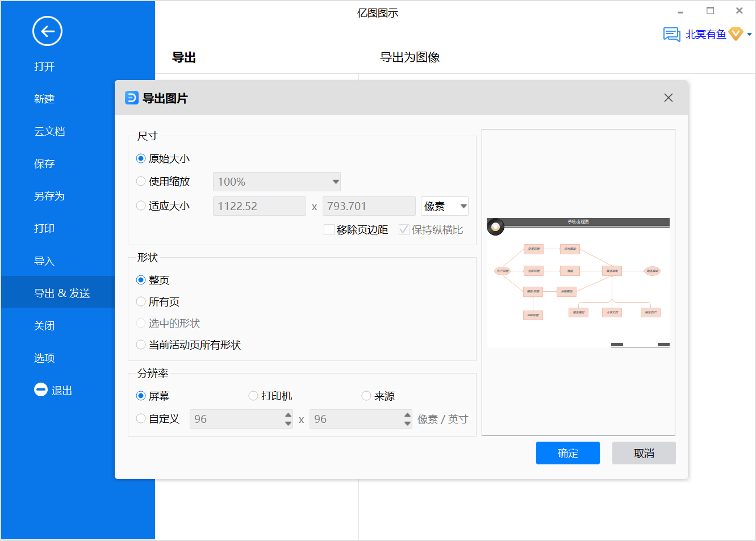Select 来源 resolution option
This screenshot has height=541, width=756.
[366, 396]
